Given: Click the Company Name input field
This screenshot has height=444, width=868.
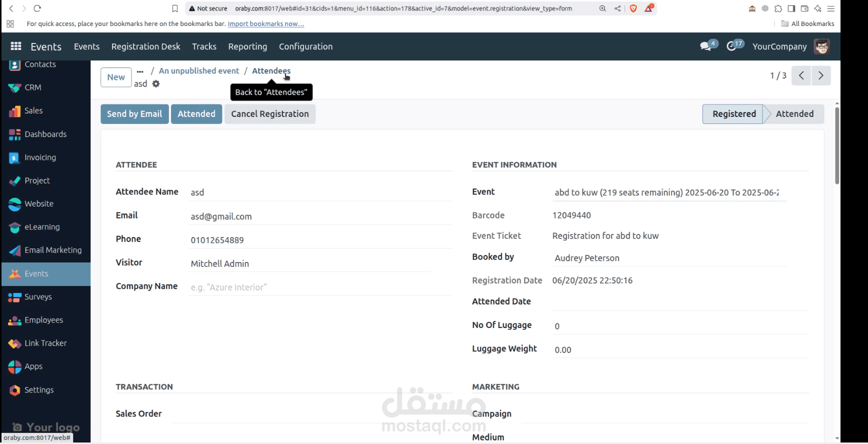Looking at the screenshot, I should (320, 287).
